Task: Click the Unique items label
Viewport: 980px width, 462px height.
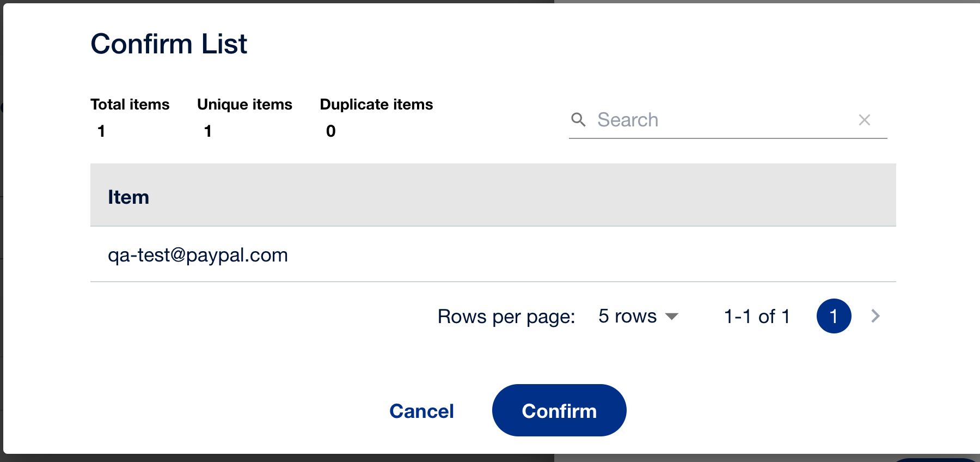Action: tap(244, 104)
